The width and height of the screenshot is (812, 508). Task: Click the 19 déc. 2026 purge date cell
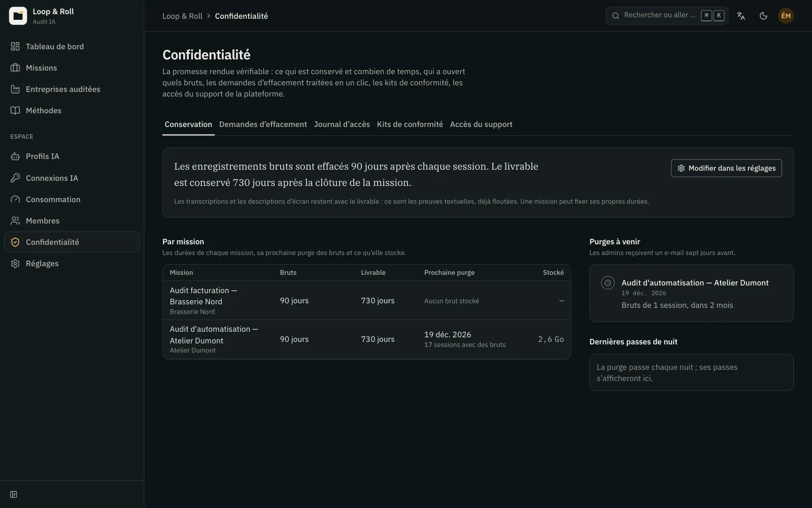[x=448, y=335]
